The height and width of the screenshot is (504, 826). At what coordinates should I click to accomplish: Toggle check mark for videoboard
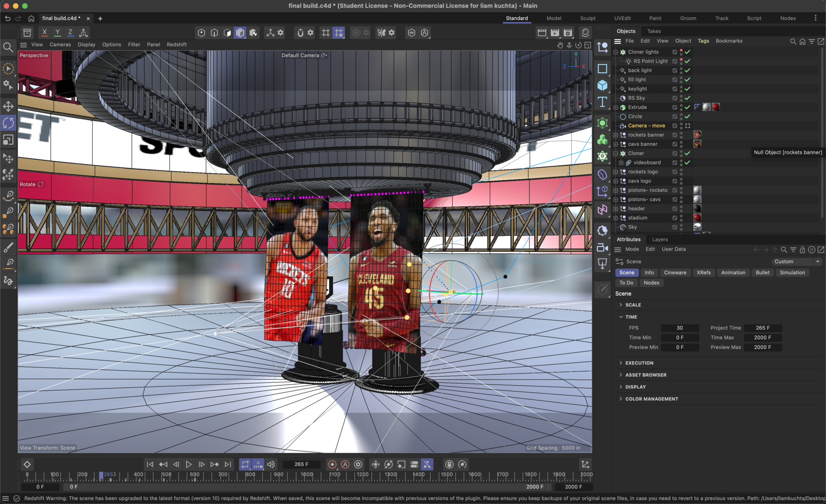click(x=687, y=163)
